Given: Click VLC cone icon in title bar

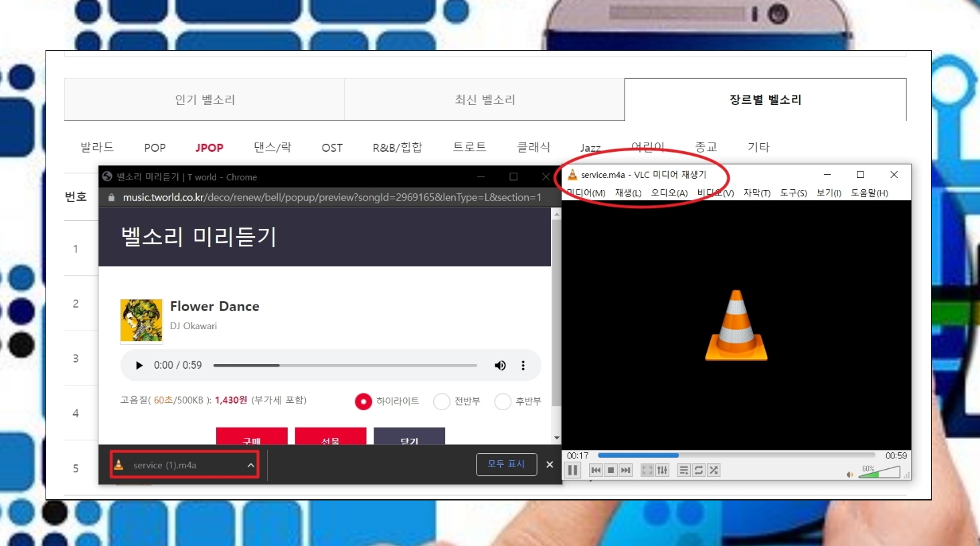Looking at the screenshot, I should pyautogui.click(x=572, y=175).
